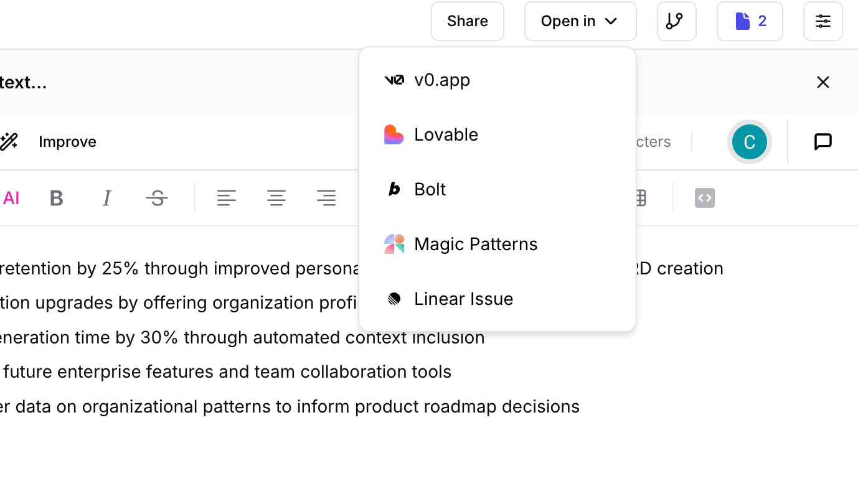Click the Magic Patterns colorful logo icon
This screenshot has width=858, height=504.
394,244
